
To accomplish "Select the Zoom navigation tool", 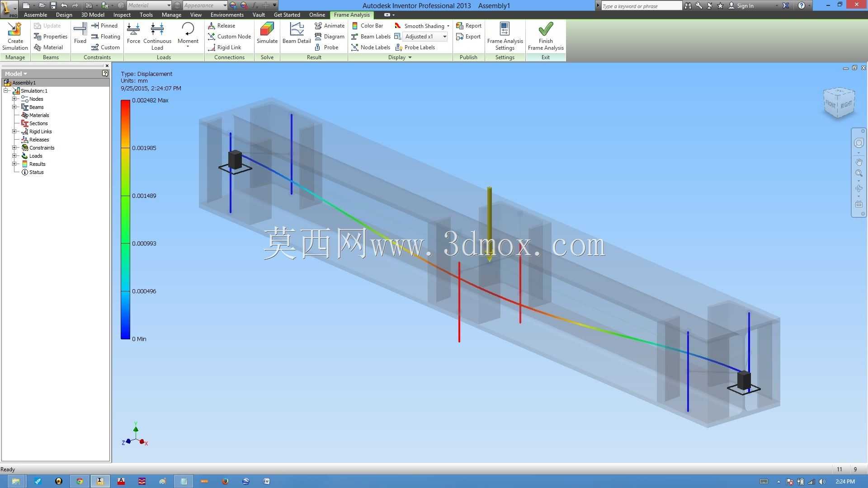I will 859,173.
